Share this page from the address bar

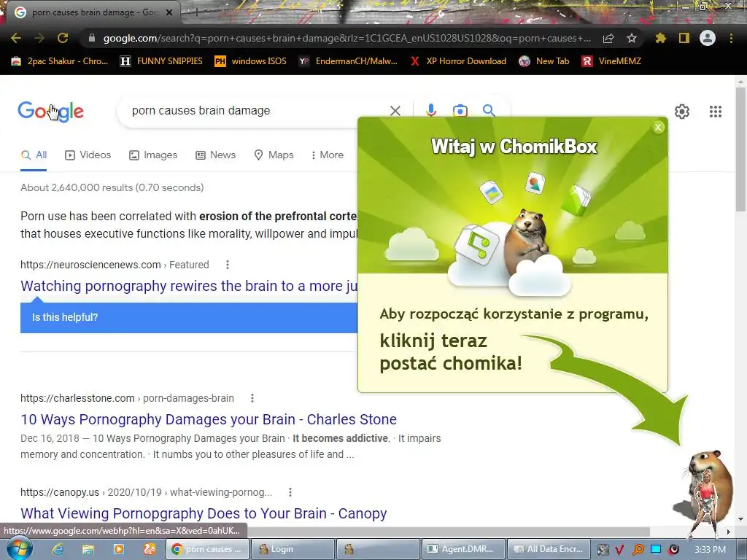pos(608,39)
